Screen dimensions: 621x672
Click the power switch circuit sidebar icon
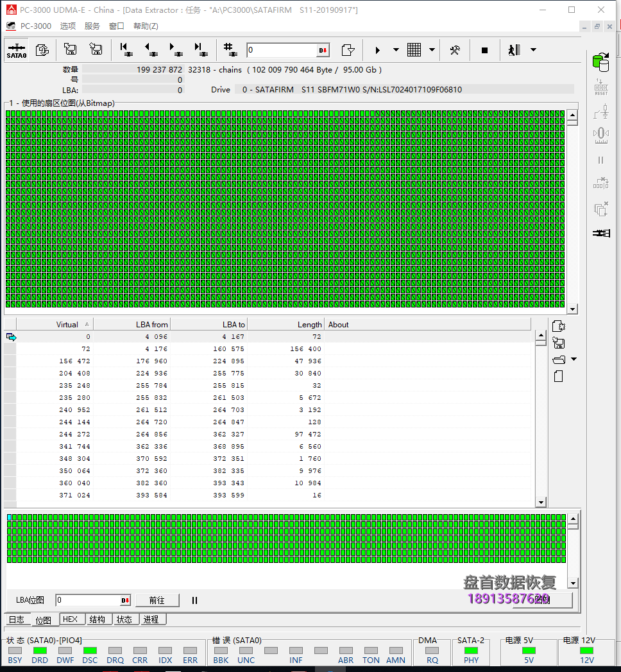[x=601, y=112]
